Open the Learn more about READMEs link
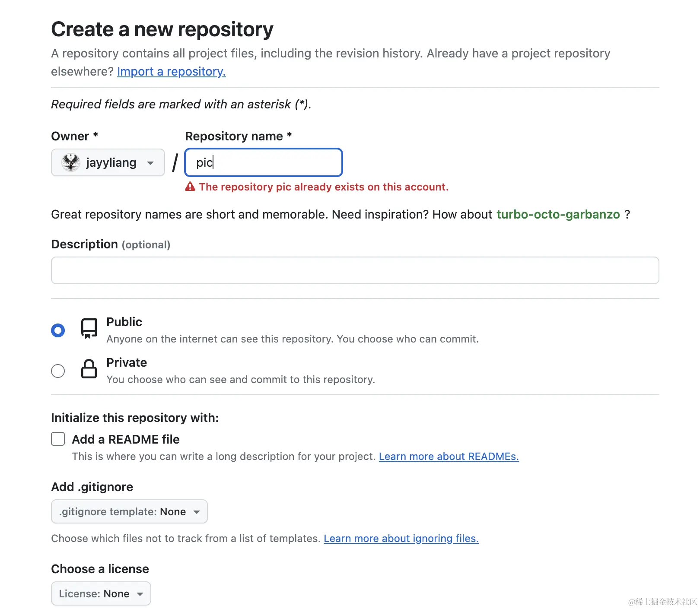This screenshot has height=609, width=700. tap(449, 457)
